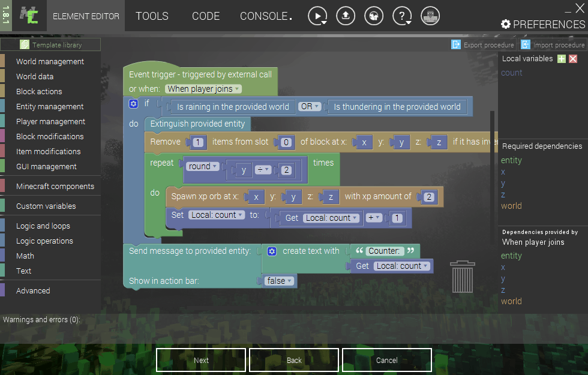This screenshot has height=375, width=588.
Task: Open the TOOLS menu
Action: tap(152, 16)
